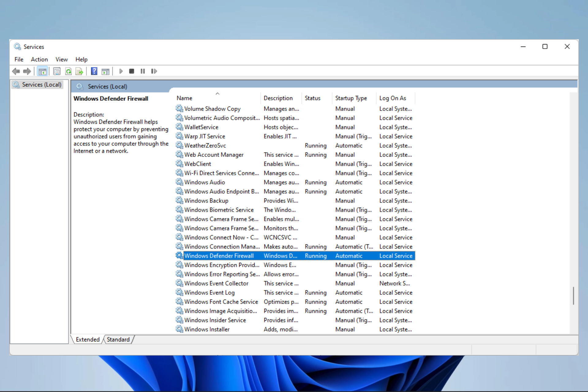Open the View menu

pos(62,59)
